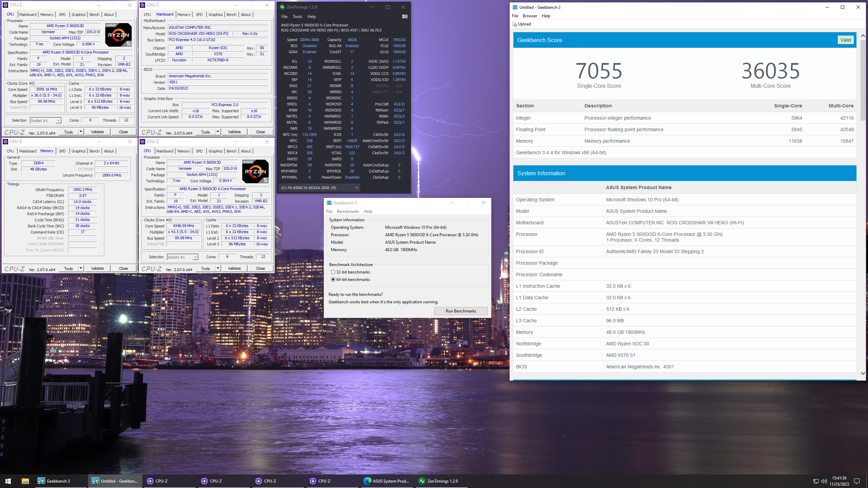Click the CPU-Z Memory window title icon

pyautogui.click(x=5, y=141)
